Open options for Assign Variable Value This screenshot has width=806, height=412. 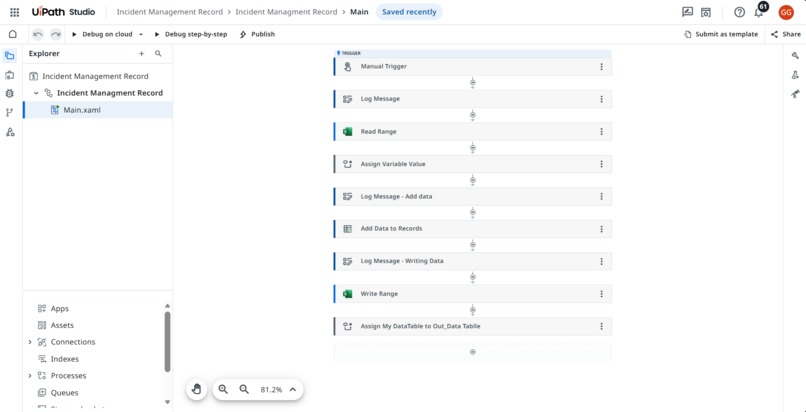pos(601,164)
